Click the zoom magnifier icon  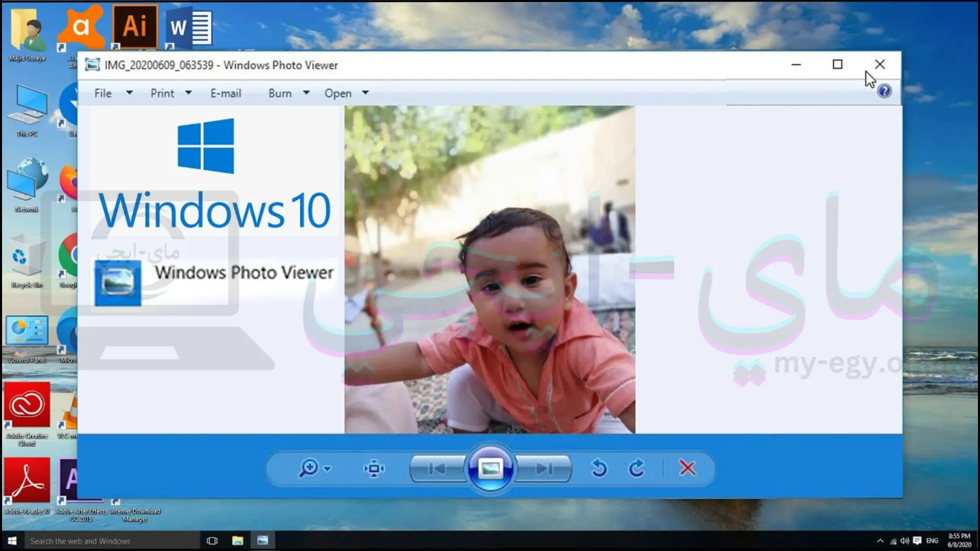tap(309, 468)
